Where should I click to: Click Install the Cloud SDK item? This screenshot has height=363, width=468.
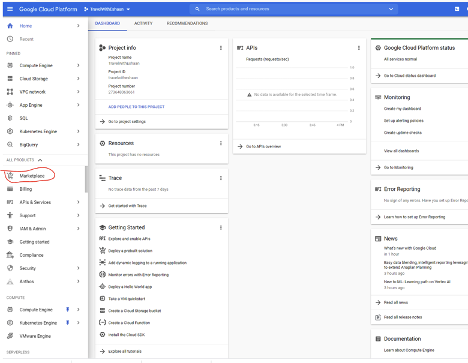tap(126, 335)
